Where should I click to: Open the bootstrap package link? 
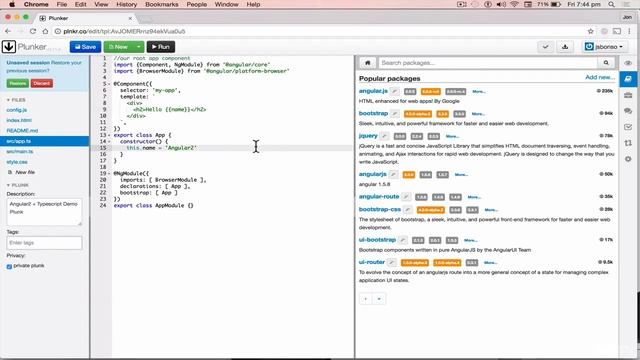(373, 113)
